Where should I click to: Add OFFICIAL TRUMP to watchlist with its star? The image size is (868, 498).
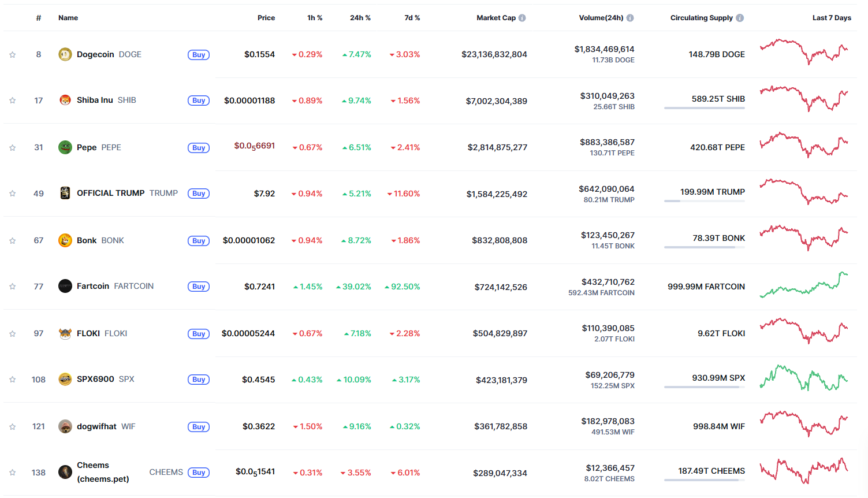(x=12, y=194)
